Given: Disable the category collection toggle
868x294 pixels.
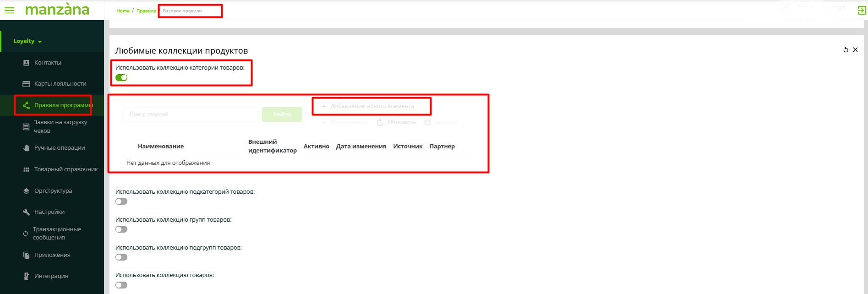Looking at the screenshot, I should 121,78.
